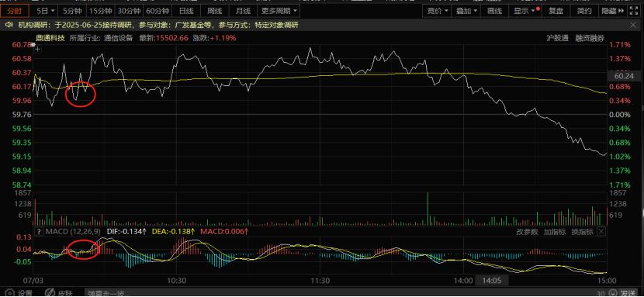Viewport: 644px width, 297px height.
Task: Select the 15分钟 period tab
Action: tap(100, 11)
